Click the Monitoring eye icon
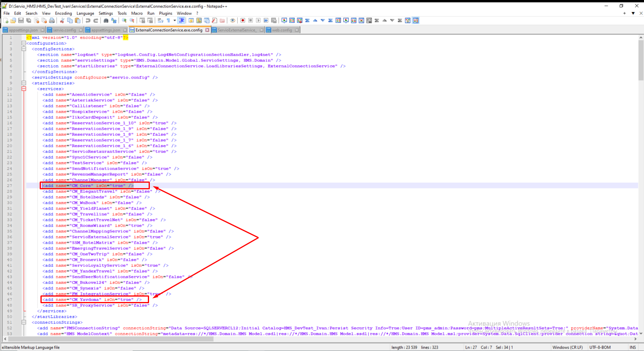644x351 pixels. point(233,21)
